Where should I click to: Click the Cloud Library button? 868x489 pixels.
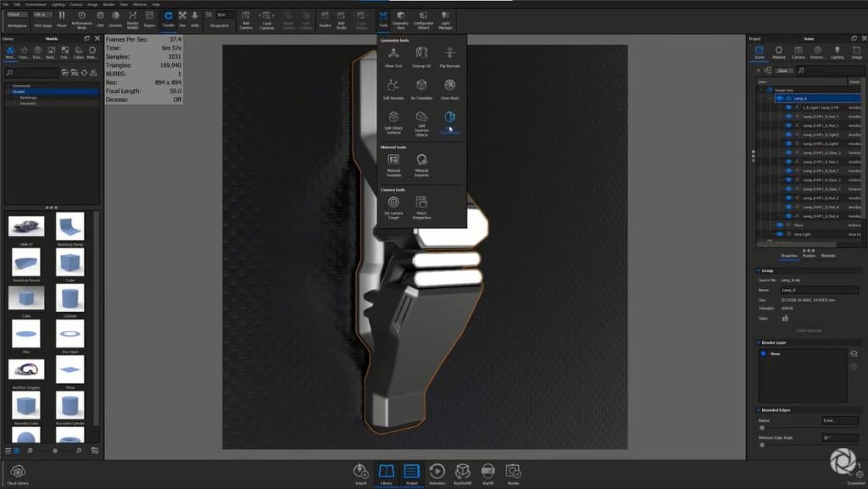pos(18,473)
